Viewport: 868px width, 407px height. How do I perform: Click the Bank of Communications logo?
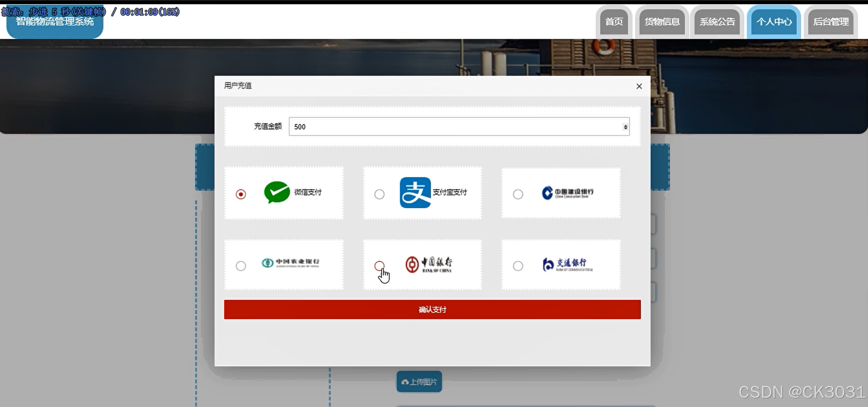pyautogui.click(x=567, y=264)
